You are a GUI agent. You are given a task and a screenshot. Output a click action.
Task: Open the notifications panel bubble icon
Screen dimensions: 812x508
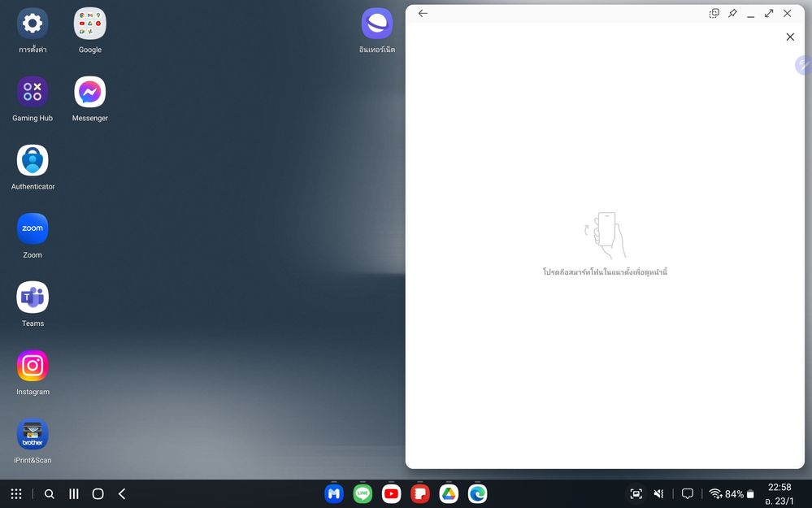point(688,494)
